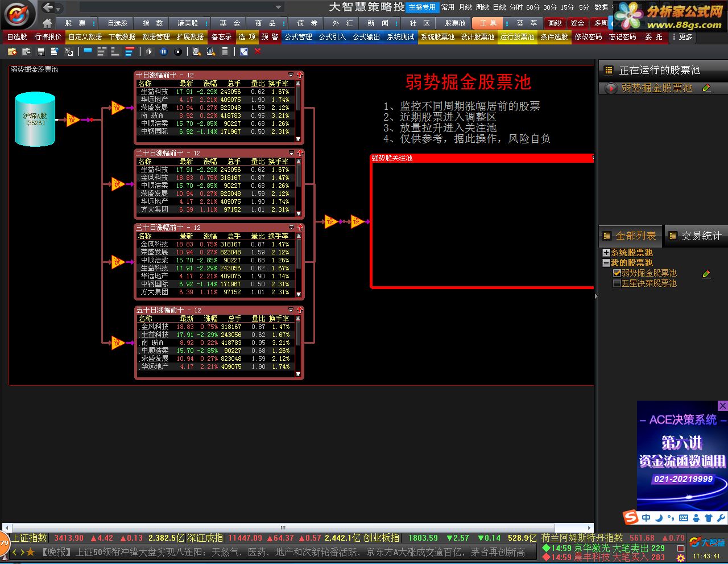
Task: Open the 设计股票池 menu item
Action: point(477,37)
